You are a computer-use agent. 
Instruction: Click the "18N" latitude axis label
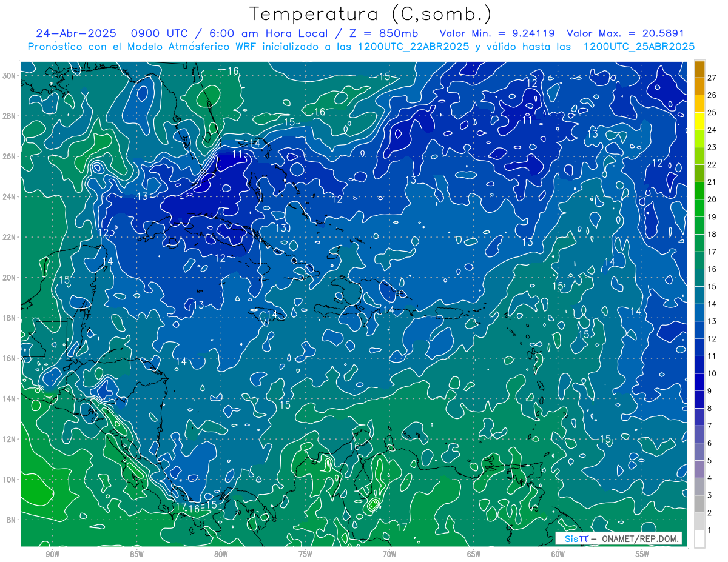[10, 318]
